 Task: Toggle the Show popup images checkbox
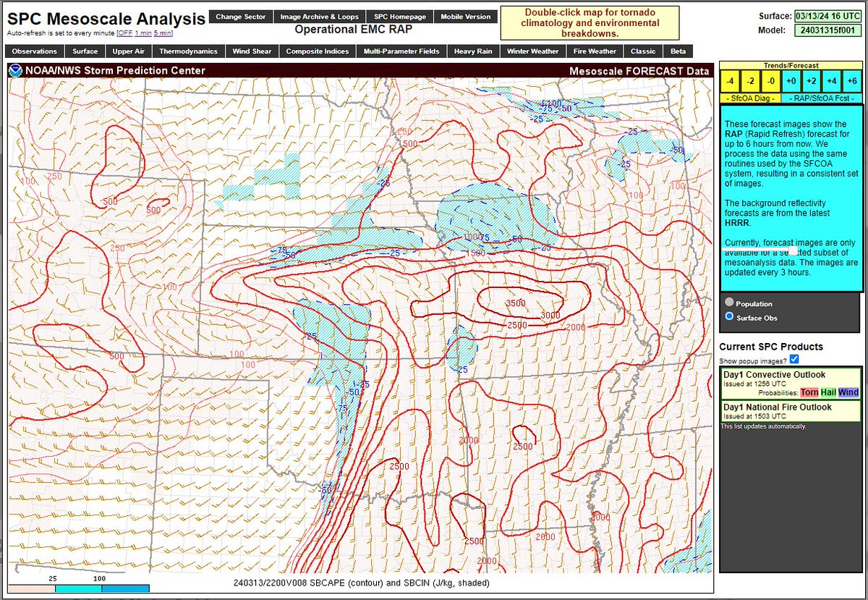[794, 360]
